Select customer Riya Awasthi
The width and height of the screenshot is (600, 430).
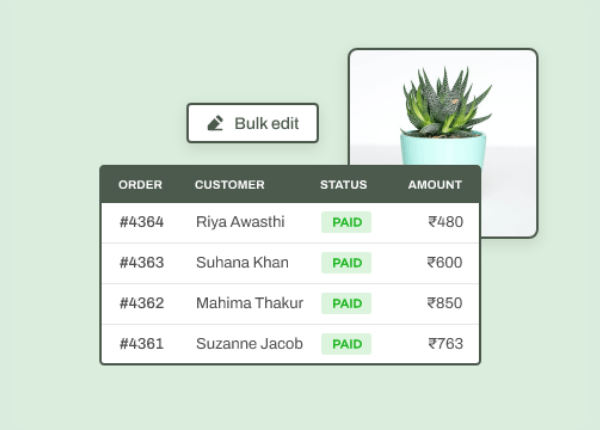[240, 222]
